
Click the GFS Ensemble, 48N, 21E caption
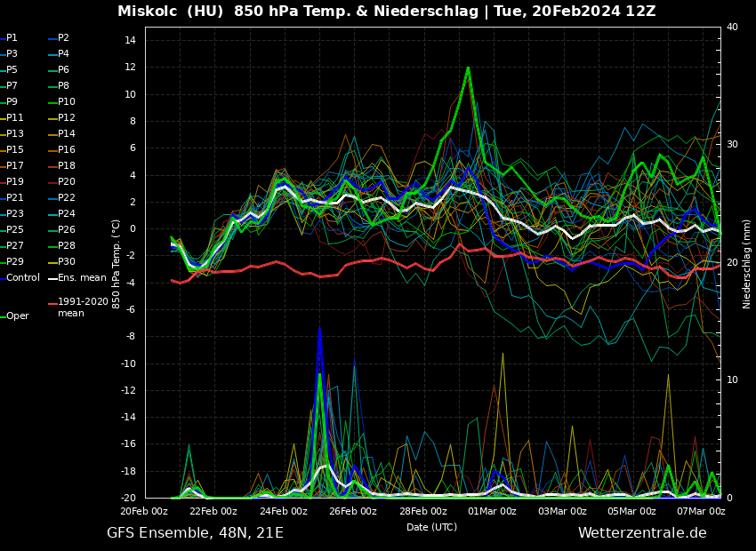pyautogui.click(x=195, y=533)
